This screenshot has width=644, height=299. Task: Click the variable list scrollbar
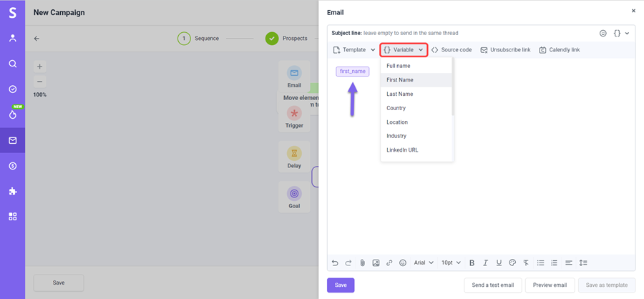coord(453,87)
